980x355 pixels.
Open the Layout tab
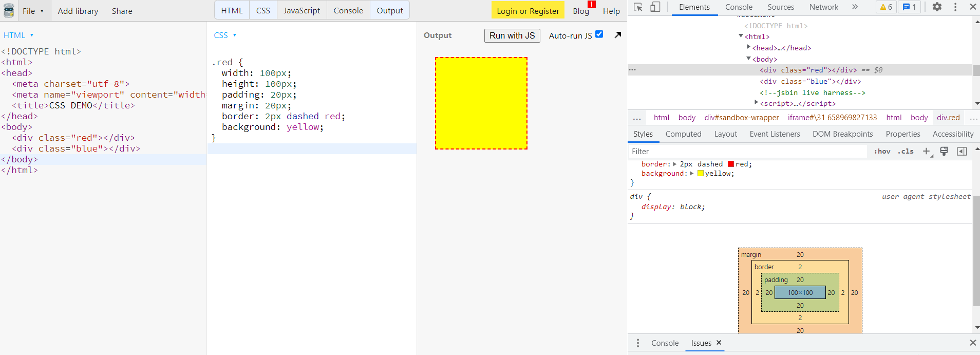[726, 134]
